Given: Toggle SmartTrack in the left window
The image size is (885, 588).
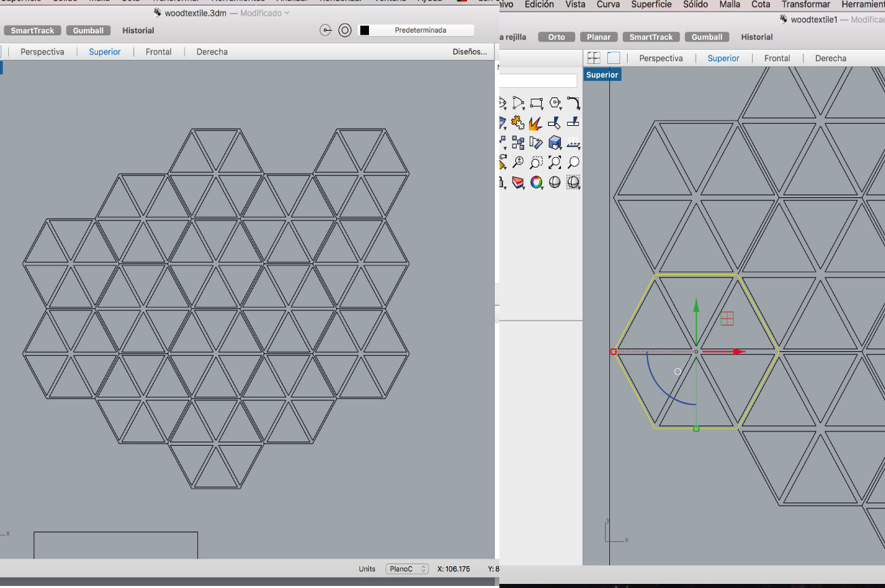Looking at the screenshot, I should point(33,31).
